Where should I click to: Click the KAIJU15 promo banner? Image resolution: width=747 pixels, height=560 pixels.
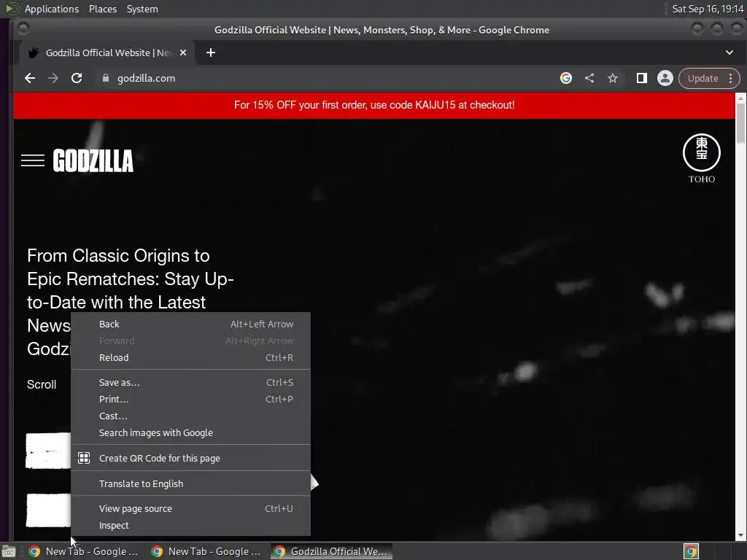tap(374, 105)
